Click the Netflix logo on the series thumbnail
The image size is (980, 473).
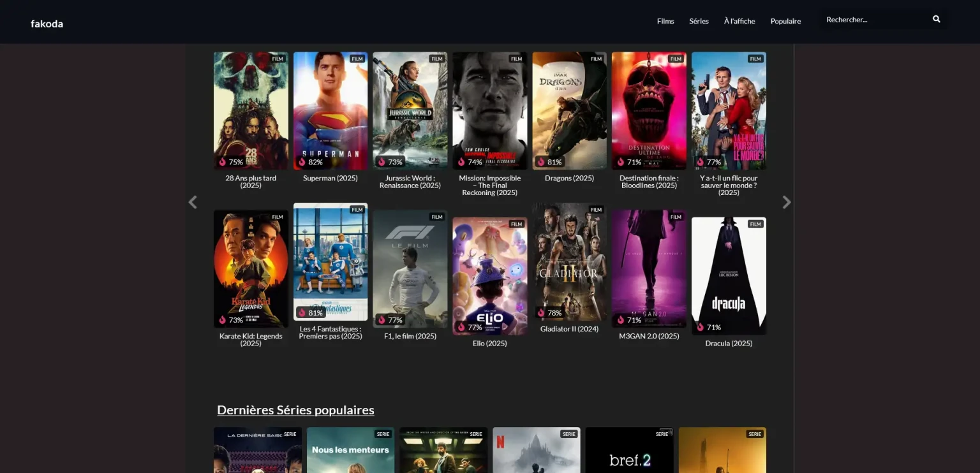[500, 441]
